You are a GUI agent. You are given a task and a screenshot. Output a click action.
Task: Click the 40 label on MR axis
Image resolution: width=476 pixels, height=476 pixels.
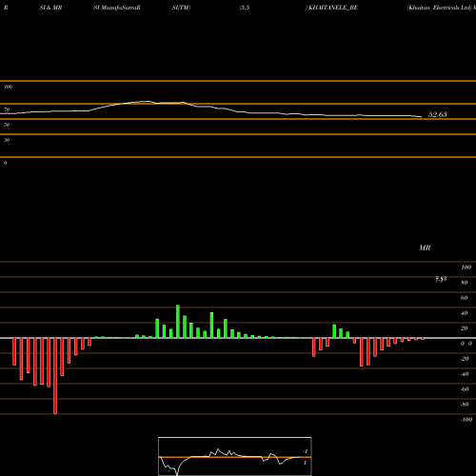tap(465, 313)
